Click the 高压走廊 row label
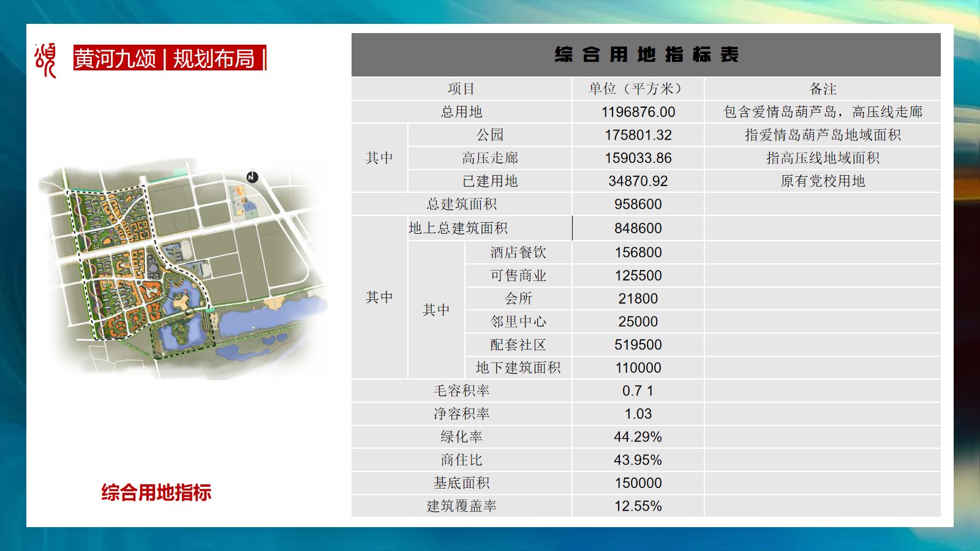Viewport: 980px width, 551px height. [x=490, y=158]
